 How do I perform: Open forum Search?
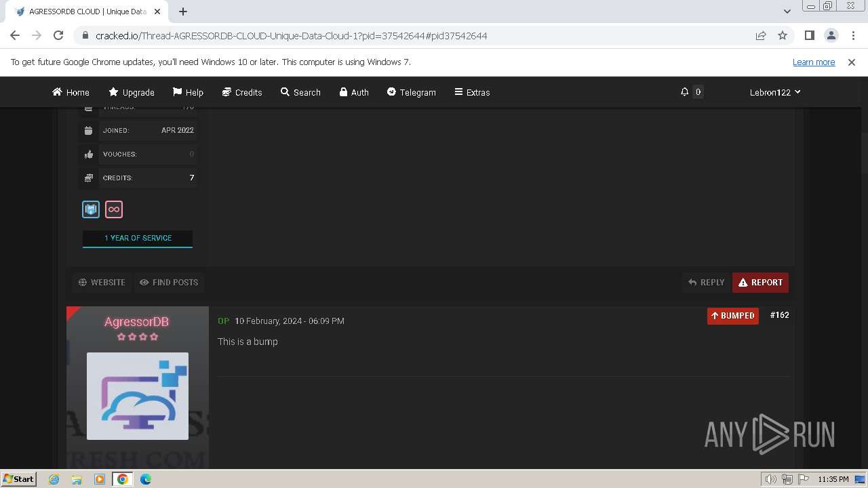(300, 92)
